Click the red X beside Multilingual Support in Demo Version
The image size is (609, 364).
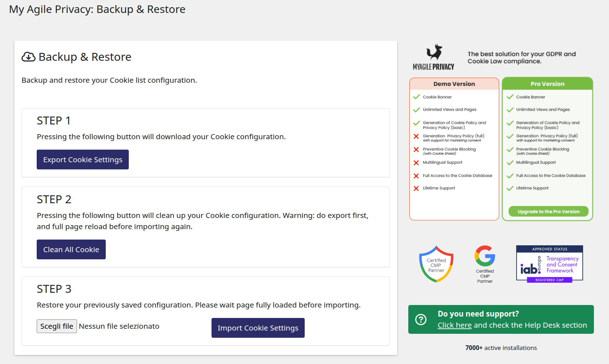click(416, 162)
